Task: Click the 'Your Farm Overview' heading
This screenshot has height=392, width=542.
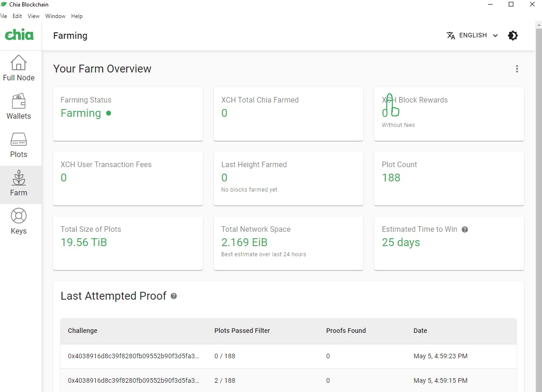Action: pyautogui.click(x=102, y=69)
